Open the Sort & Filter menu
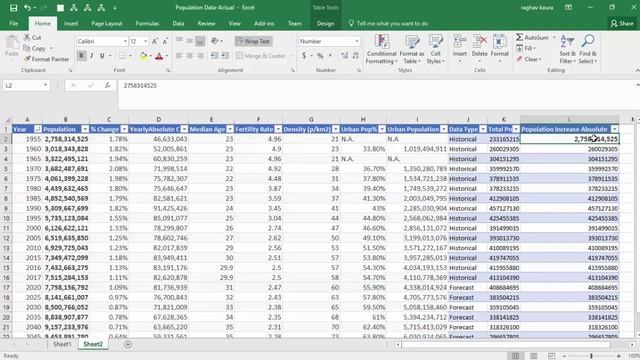 567,49
